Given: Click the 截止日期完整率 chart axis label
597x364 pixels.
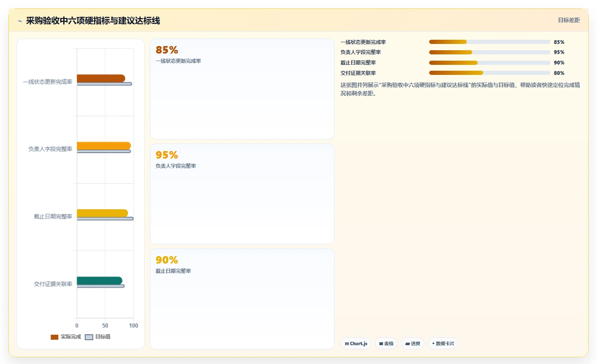Looking at the screenshot, I should coord(53,217).
